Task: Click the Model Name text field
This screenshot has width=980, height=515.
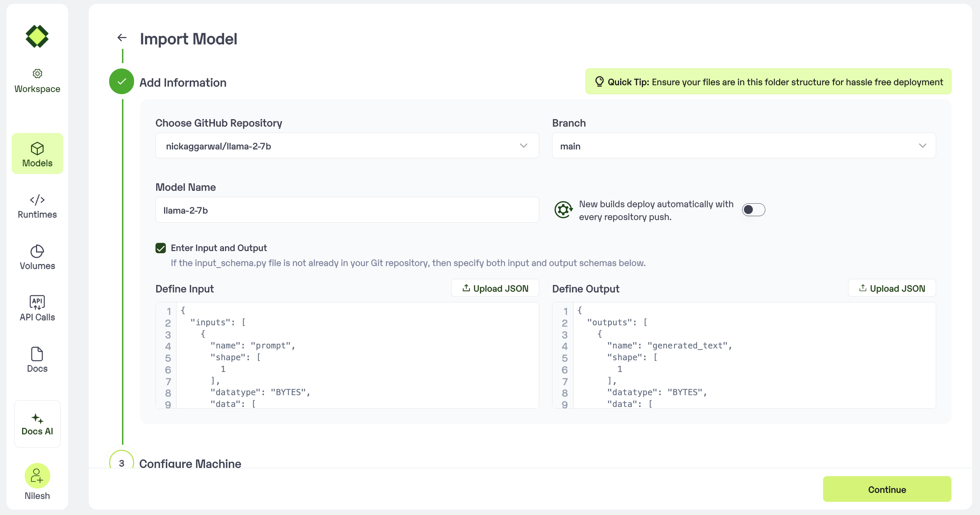Action: tap(347, 210)
